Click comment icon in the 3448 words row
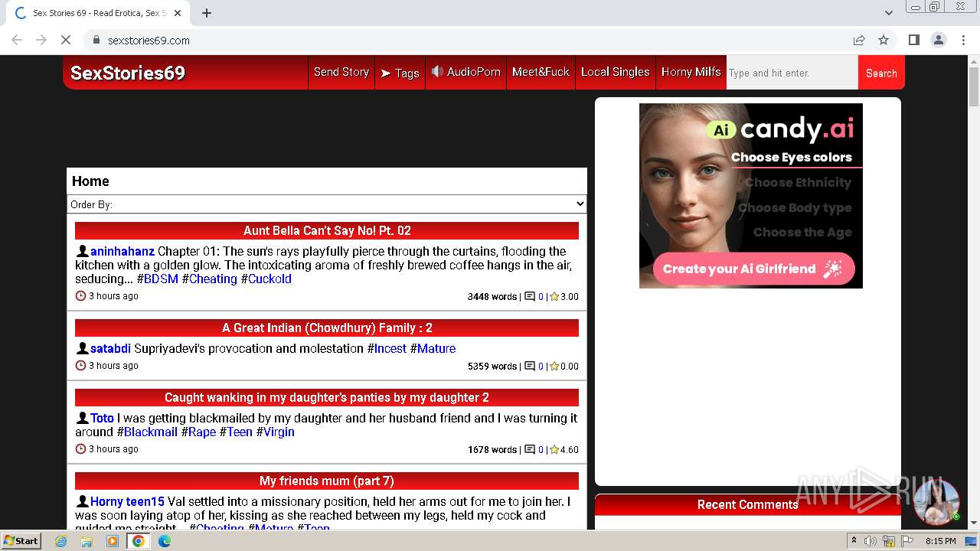The width and height of the screenshot is (980, 551). (530, 296)
